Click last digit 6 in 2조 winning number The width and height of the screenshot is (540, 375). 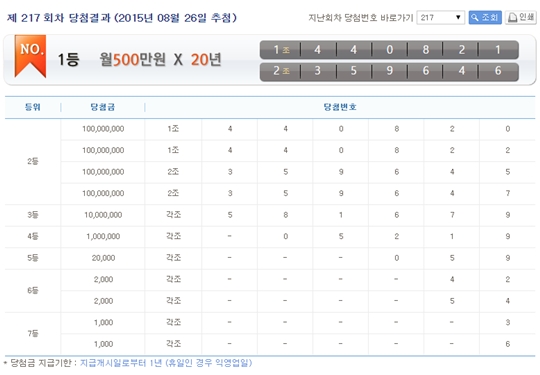(x=498, y=71)
